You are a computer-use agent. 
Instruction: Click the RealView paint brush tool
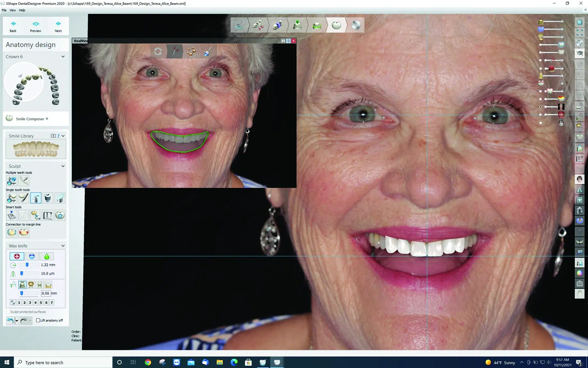click(208, 51)
